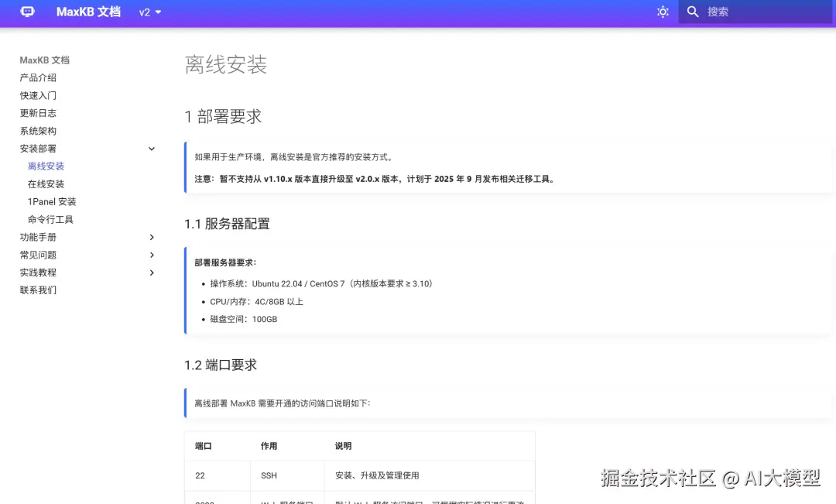The height and width of the screenshot is (504, 836).
Task: Click the 操作系统 Ubuntu 22.04 bullet
Action: click(321, 283)
